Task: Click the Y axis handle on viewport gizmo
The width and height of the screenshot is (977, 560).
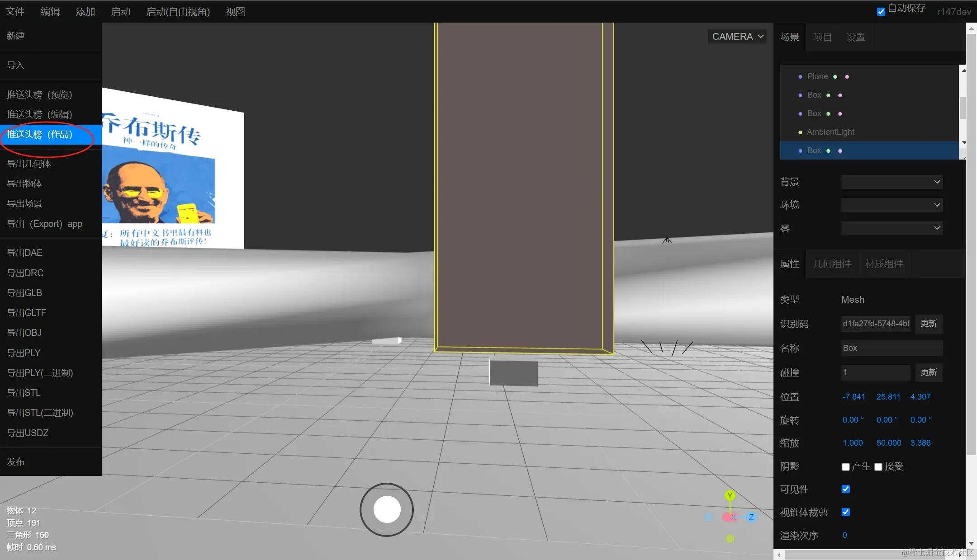Action: click(x=730, y=495)
